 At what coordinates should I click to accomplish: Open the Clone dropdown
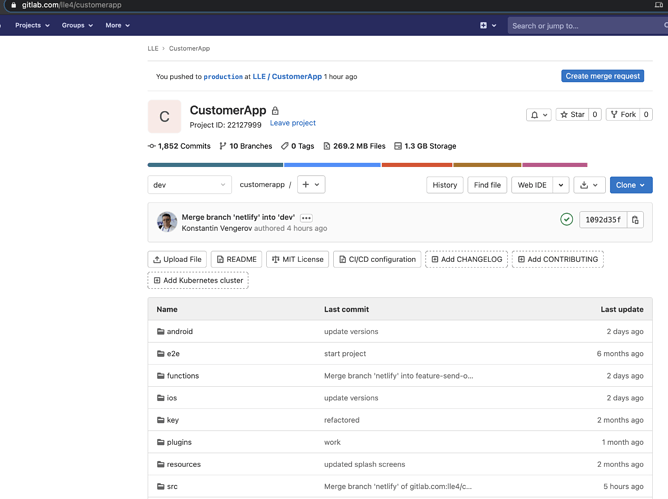631,185
